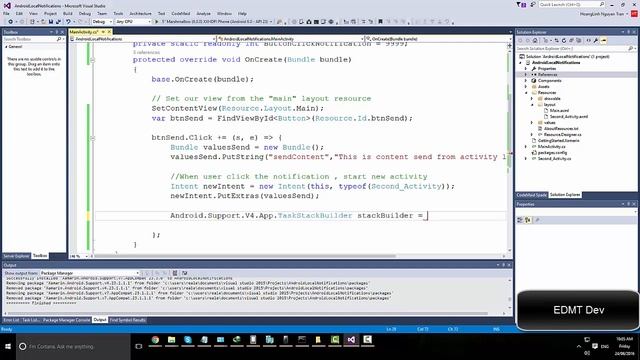The width and height of the screenshot is (640, 360).
Task: Click the Visual Studio taskbar icon
Action: coord(351,340)
